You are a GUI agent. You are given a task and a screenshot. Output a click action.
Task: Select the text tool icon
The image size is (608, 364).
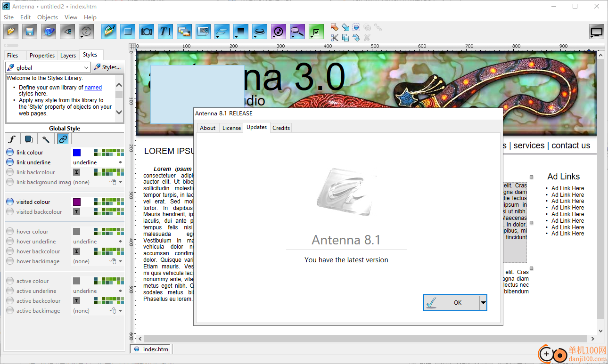(x=165, y=32)
